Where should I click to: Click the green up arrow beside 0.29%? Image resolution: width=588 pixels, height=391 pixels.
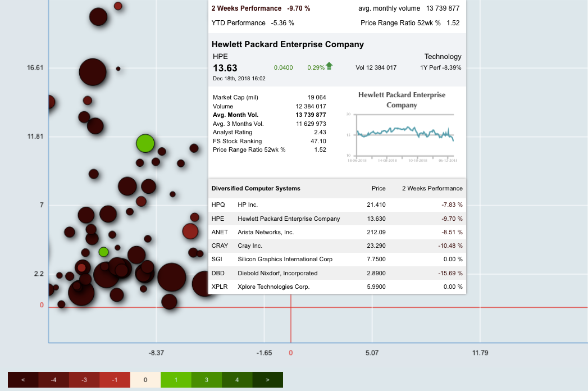pos(329,66)
